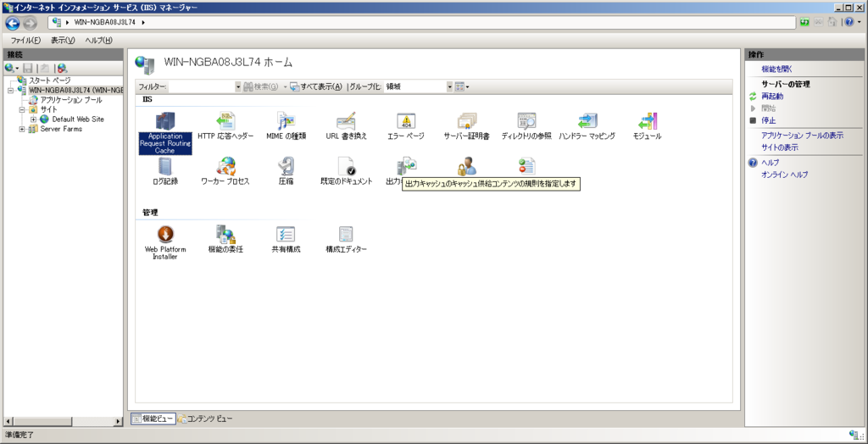The height and width of the screenshot is (444, 868).
Task: Open the ファイル(F) menu
Action: [25, 40]
